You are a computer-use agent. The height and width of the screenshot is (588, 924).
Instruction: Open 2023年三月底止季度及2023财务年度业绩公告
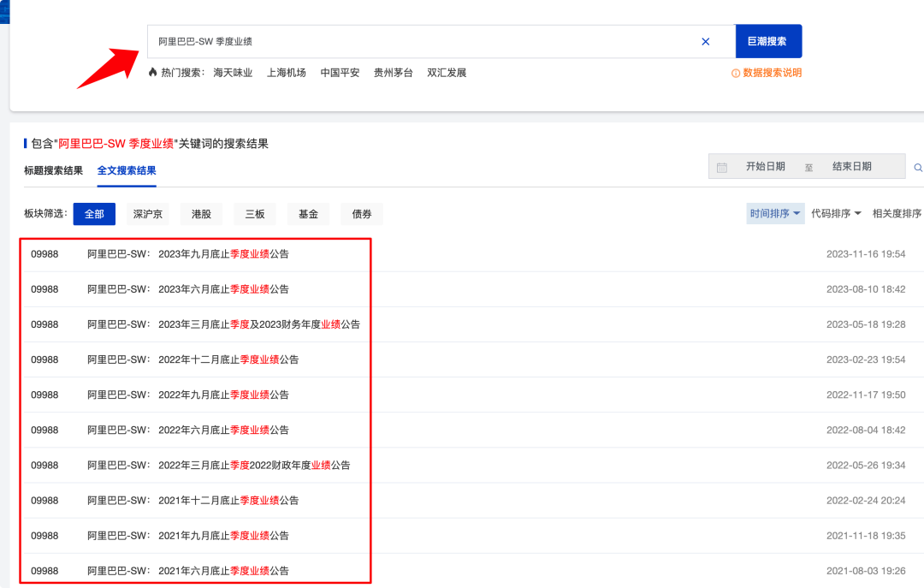click(259, 324)
